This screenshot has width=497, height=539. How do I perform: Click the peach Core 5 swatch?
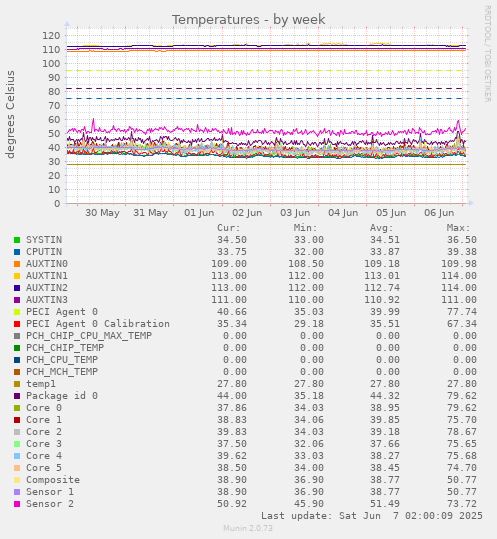point(17,468)
